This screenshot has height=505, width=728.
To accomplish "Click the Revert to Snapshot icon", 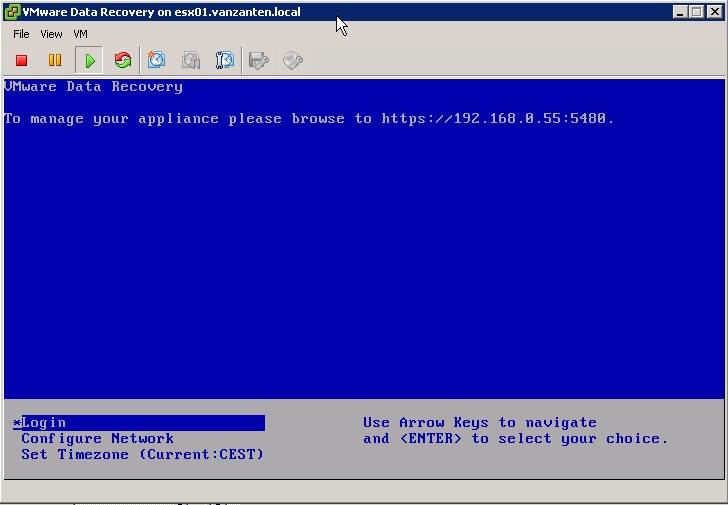I will [191, 61].
